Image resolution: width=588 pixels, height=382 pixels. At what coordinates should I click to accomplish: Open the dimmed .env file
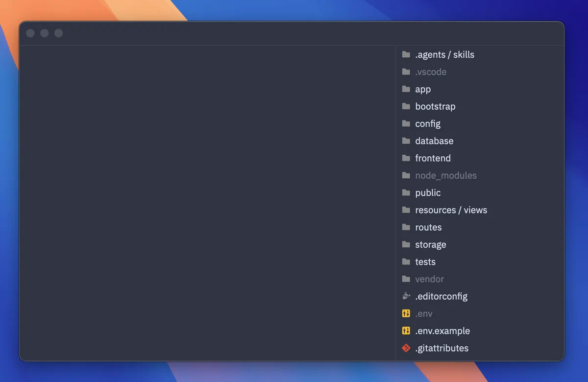pyautogui.click(x=424, y=313)
